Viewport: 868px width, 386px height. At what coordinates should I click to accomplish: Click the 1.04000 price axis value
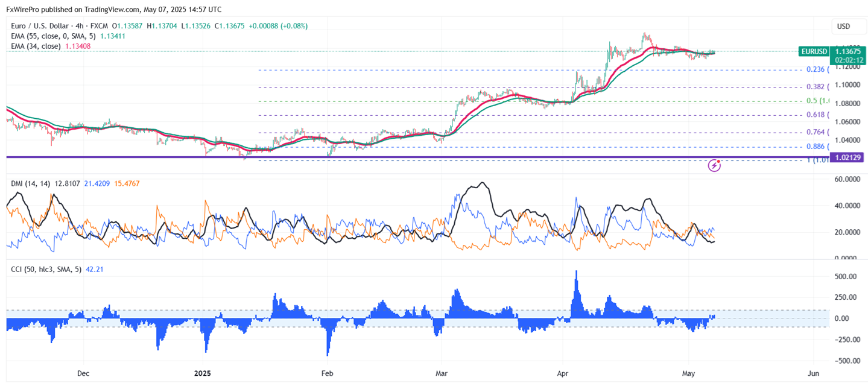tap(846, 140)
